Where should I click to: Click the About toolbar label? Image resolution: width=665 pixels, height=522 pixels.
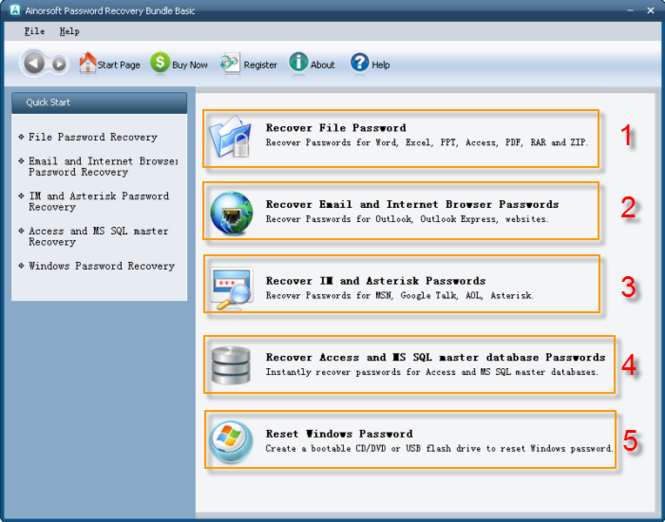pos(323,65)
